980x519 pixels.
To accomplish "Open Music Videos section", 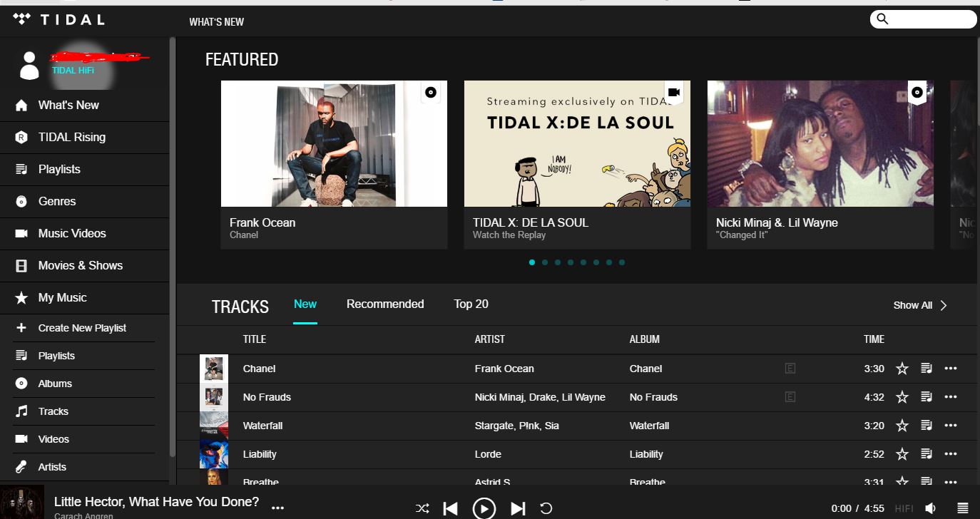I will [84, 234].
